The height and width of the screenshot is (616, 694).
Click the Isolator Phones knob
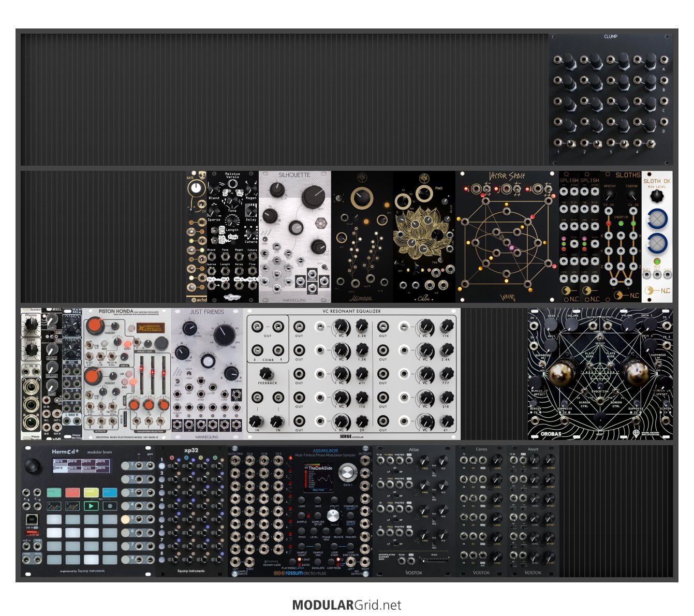coord(31,324)
